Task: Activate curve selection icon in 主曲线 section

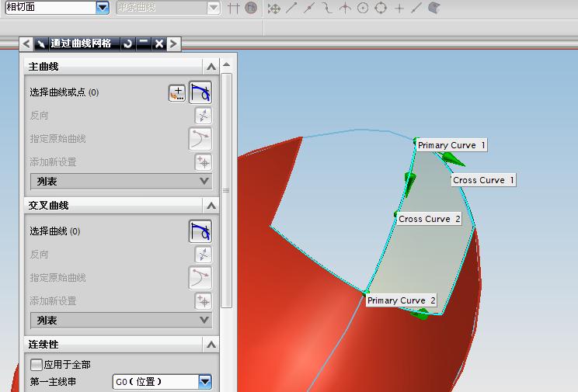Action: (200, 92)
